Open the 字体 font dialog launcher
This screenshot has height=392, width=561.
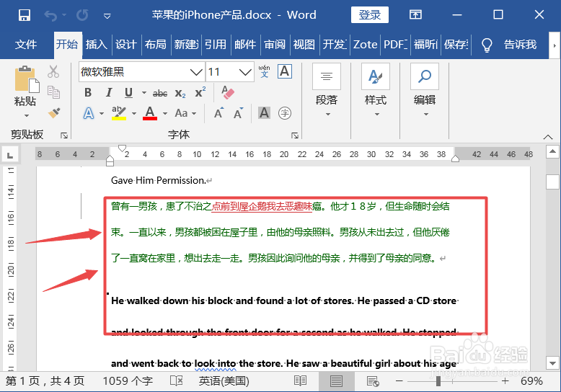[295, 135]
